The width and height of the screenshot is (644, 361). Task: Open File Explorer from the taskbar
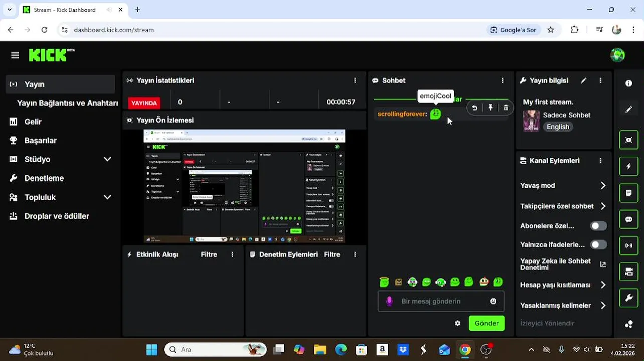(x=320, y=350)
